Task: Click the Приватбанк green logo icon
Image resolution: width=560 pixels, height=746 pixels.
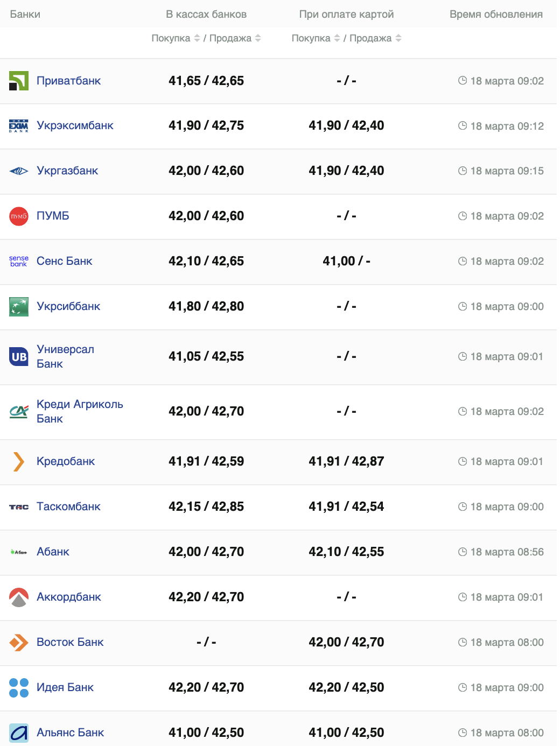Action: [19, 81]
